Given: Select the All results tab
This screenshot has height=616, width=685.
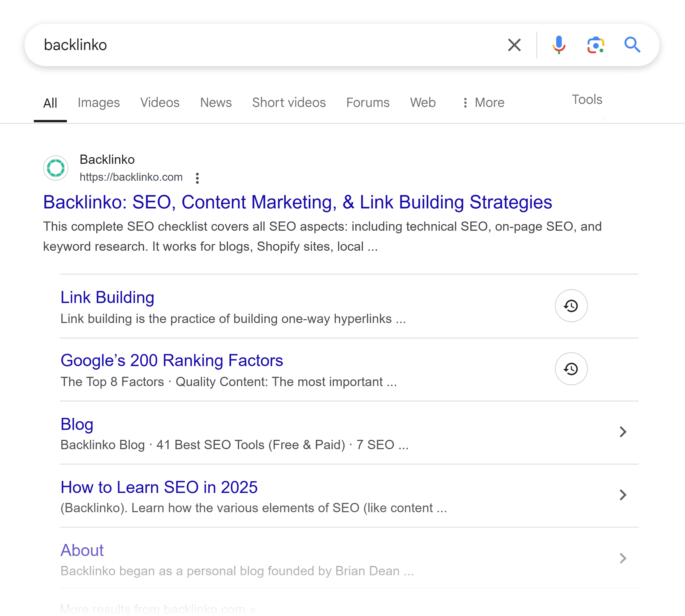Looking at the screenshot, I should point(50,103).
